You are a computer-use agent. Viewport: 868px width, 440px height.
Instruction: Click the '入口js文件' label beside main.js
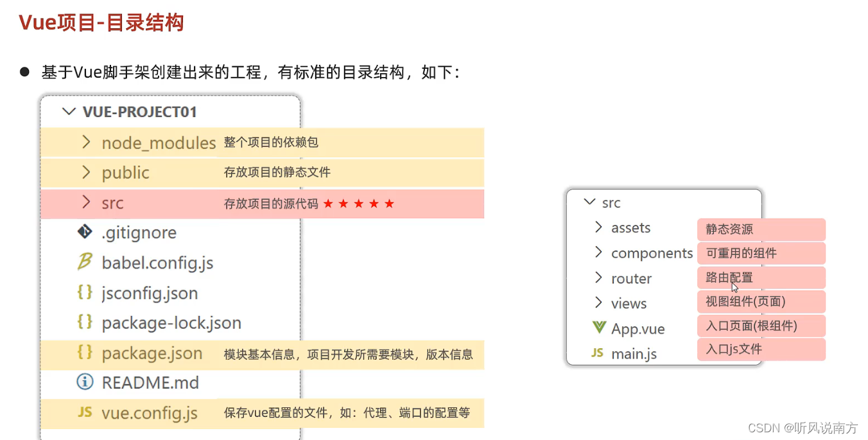(733, 349)
